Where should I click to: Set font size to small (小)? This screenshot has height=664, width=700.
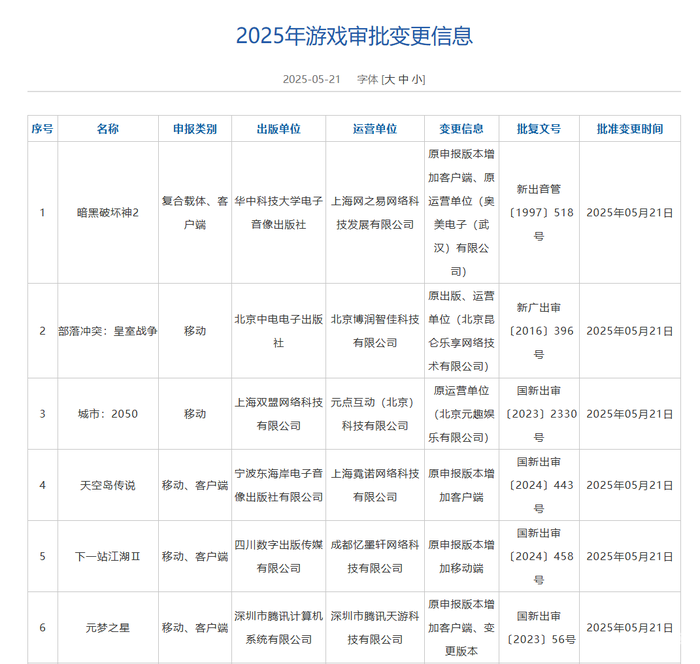pyautogui.click(x=417, y=79)
